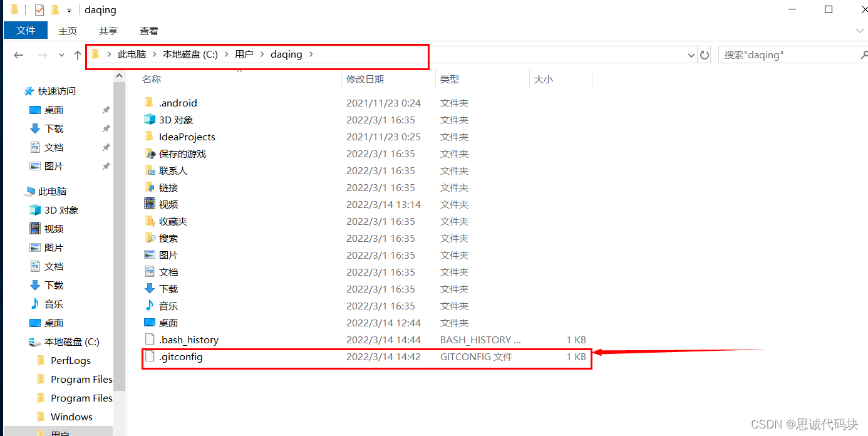Viewport: 868px width, 436px height.
Task: Click the 2022/3/14 13:14 date cell
Action: tap(383, 205)
